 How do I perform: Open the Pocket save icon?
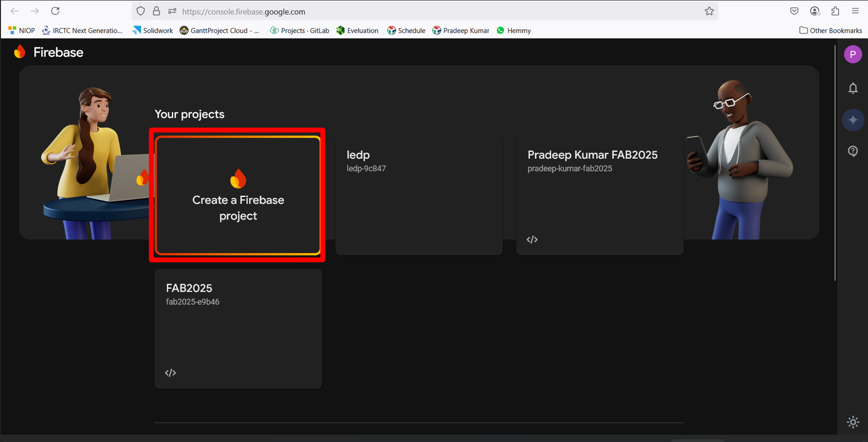click(x=794, y=11)
